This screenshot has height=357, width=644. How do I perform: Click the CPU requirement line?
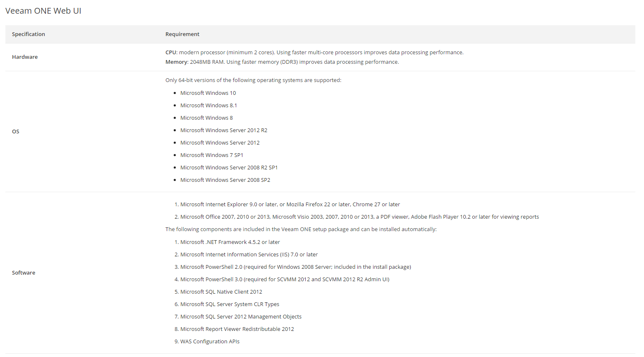point(314,53)
